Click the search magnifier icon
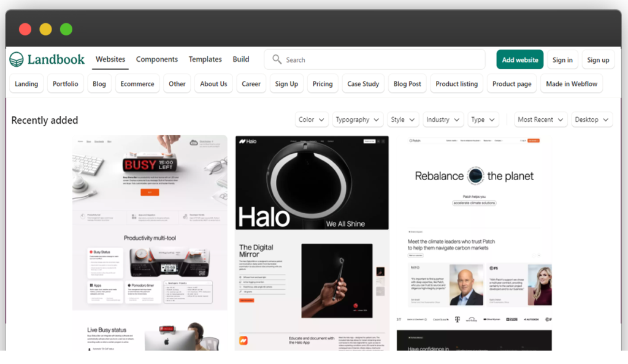The image size is (628, 364). pyautogui.click(x=277, y=59)
